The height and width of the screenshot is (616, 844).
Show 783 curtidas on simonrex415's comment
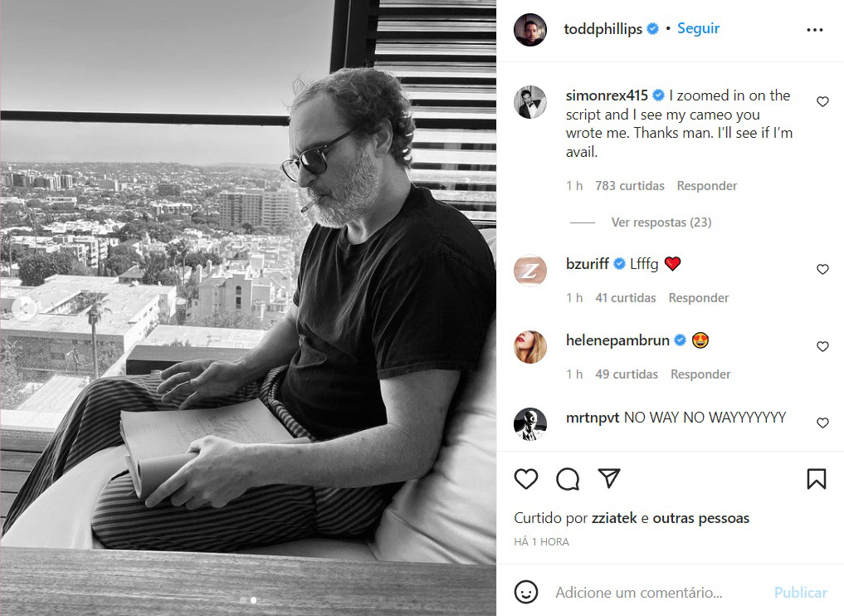point(630,186)
